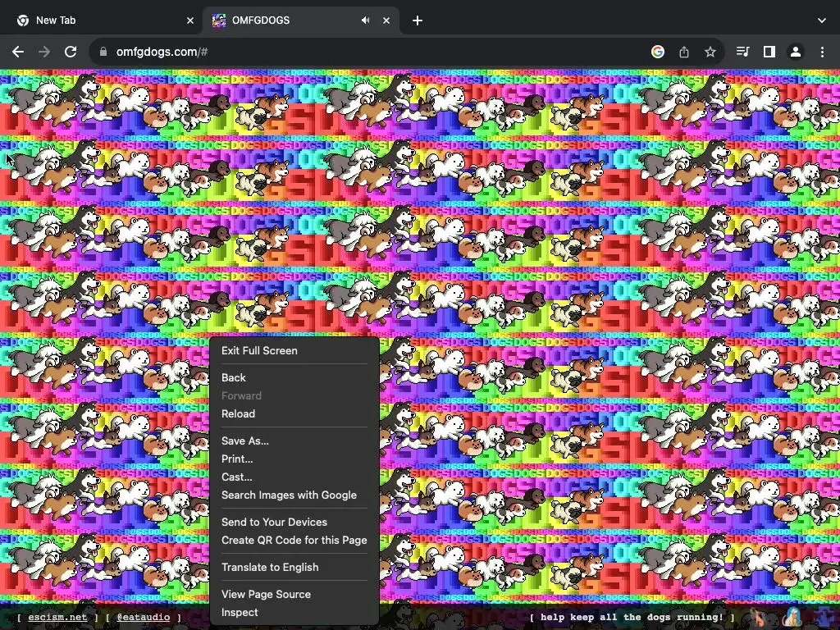Select Send to Your Devices
The image size is (840, 630).
[x=294, y=522]
